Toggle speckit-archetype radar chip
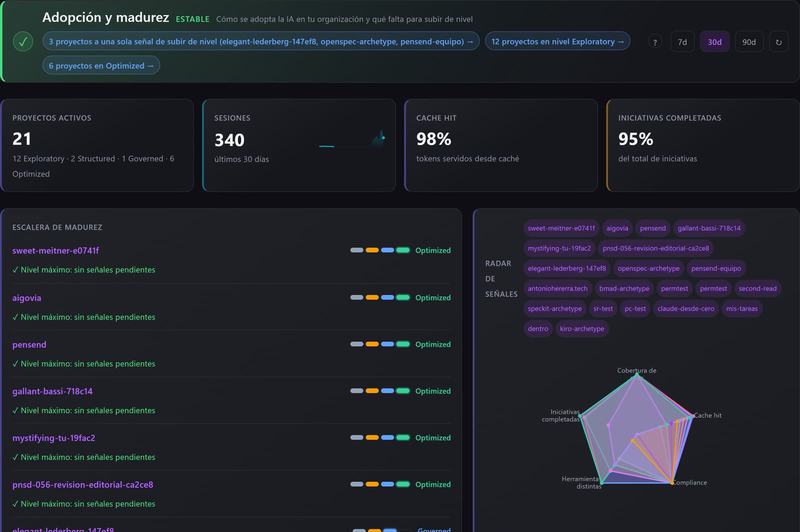 [555, 308]
